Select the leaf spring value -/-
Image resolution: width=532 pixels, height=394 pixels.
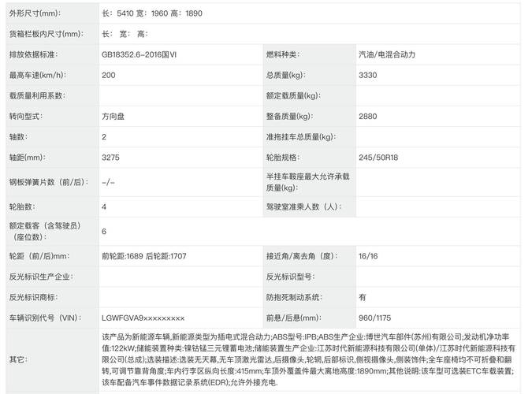coord(108,182)
